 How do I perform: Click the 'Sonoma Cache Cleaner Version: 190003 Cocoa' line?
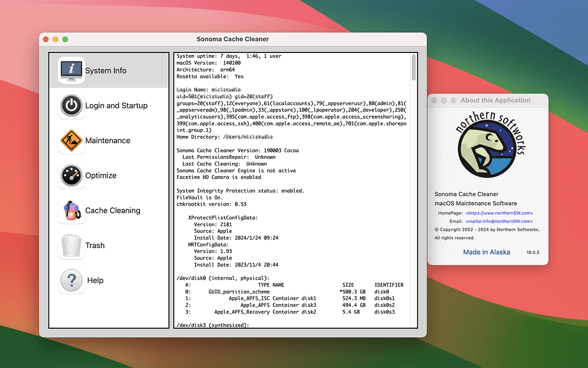click(x=238, y=150)
